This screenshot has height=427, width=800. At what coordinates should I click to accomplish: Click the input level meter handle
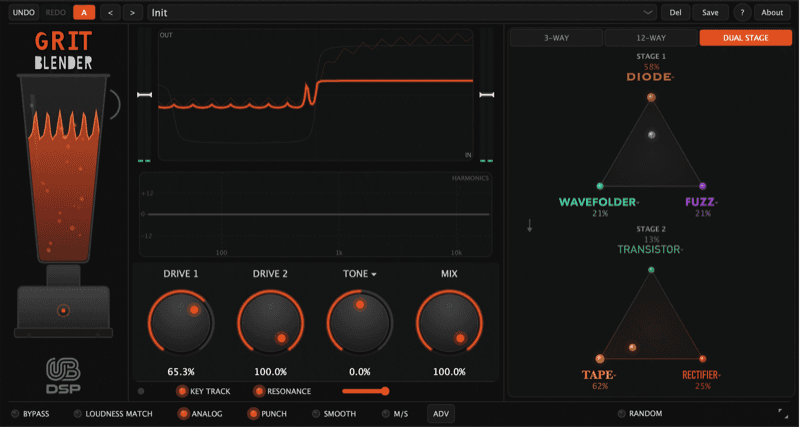(x=144, y=95)
